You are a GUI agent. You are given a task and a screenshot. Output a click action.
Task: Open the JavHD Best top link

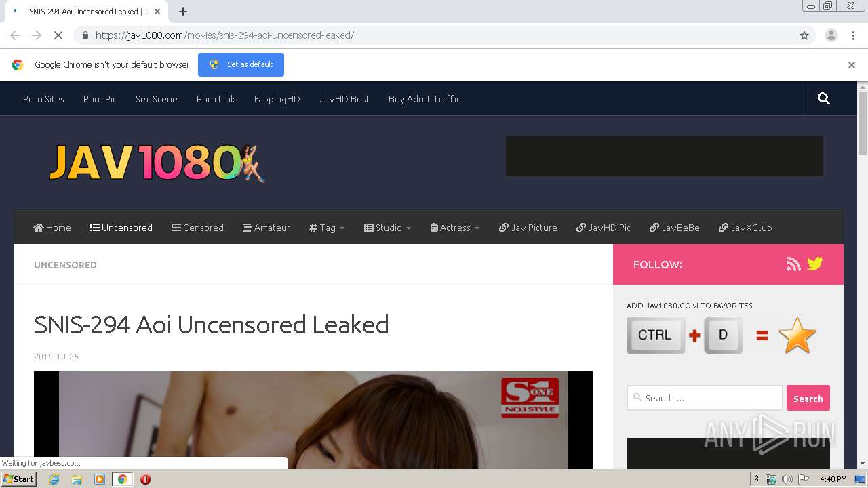344,99
